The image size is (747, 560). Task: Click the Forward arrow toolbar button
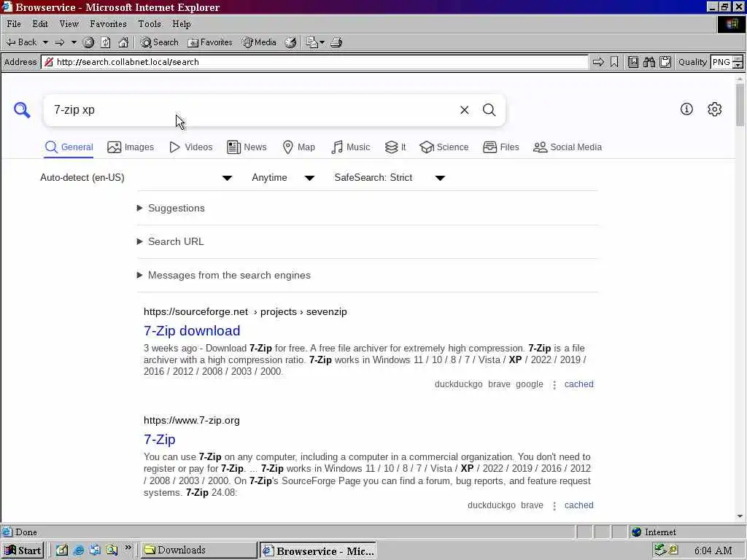coord(60,42)
